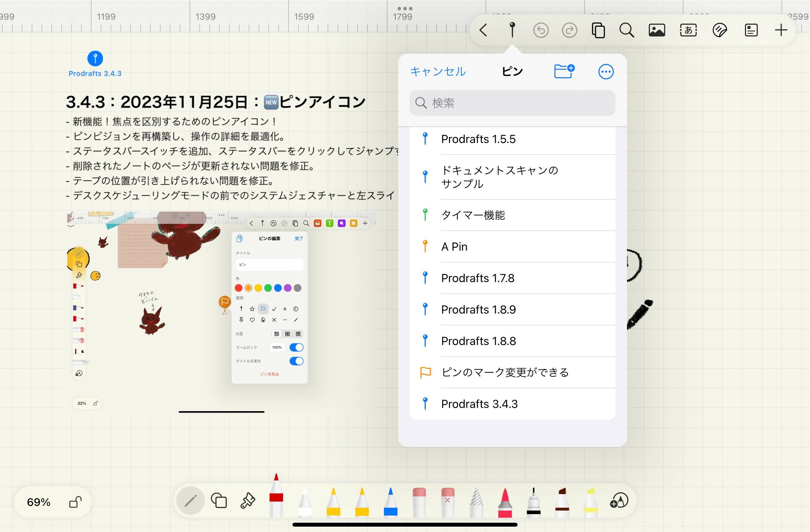The width and height of the screenshot is (810, 532).
Task: Toggle the zoom lock padlock
Action: point(75,502)
